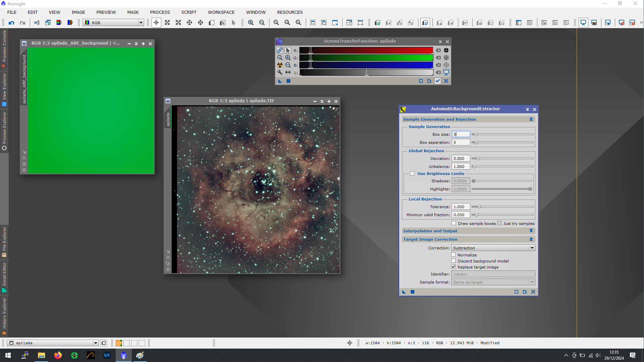Open the WORKSPACE menu

221,12
